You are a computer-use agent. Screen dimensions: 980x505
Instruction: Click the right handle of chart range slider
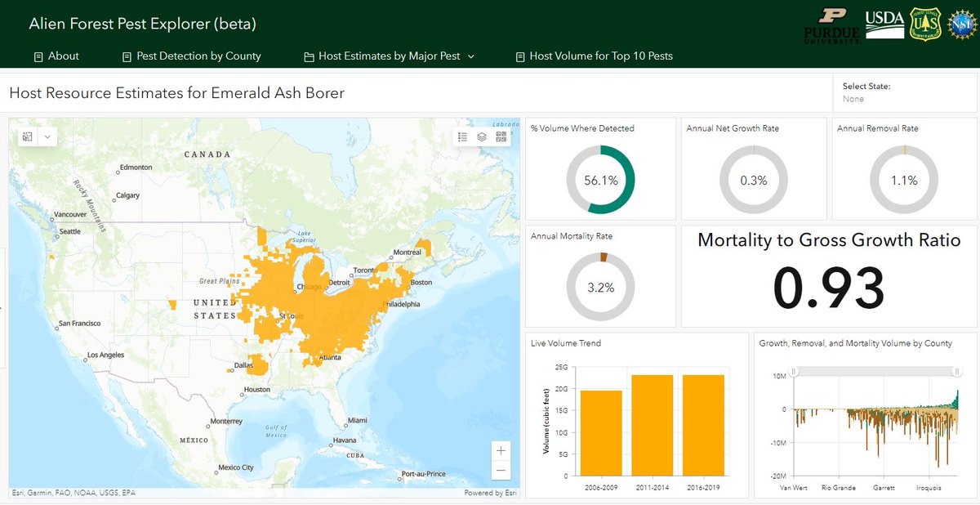956,371
